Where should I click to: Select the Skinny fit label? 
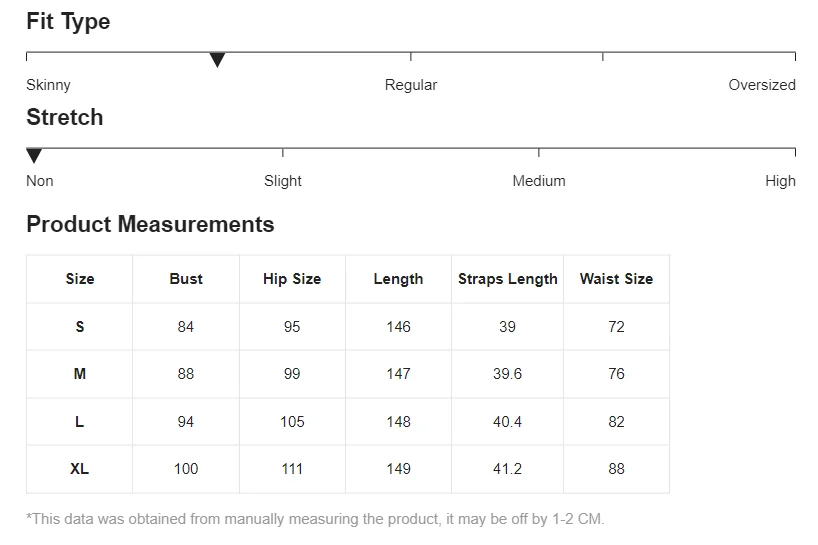point(48,85)
